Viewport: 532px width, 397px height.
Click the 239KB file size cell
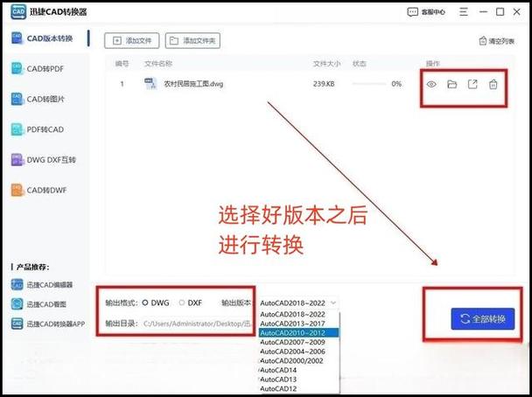[324, 84]
